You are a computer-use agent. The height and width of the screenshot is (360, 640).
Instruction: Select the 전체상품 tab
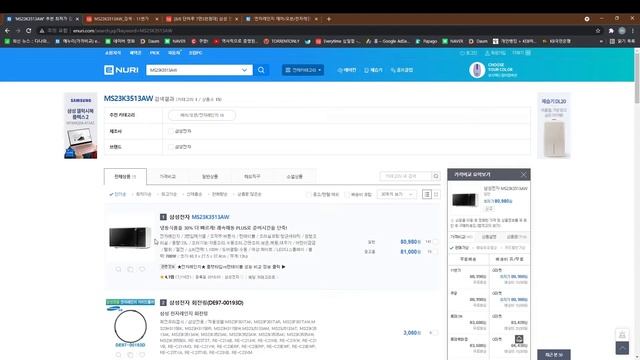(x=125, y=176)
